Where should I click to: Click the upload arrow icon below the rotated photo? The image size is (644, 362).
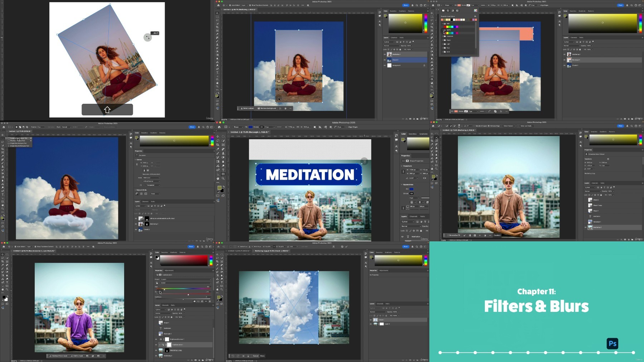tap(107, 110)
